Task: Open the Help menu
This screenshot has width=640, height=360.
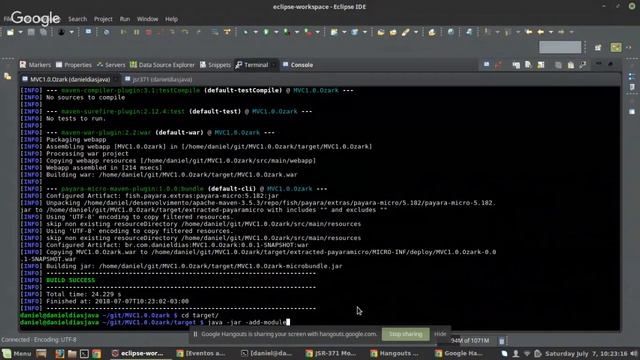Action: click(x=171, y=19)
